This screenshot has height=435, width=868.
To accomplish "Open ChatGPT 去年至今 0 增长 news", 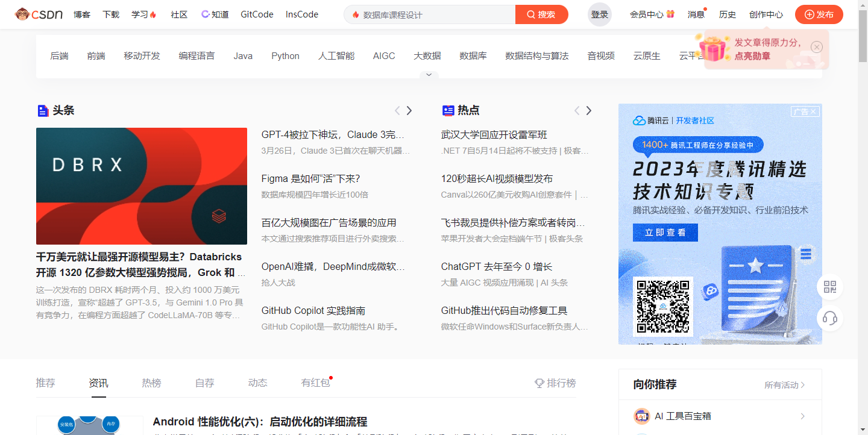I will tap(497, 267).
